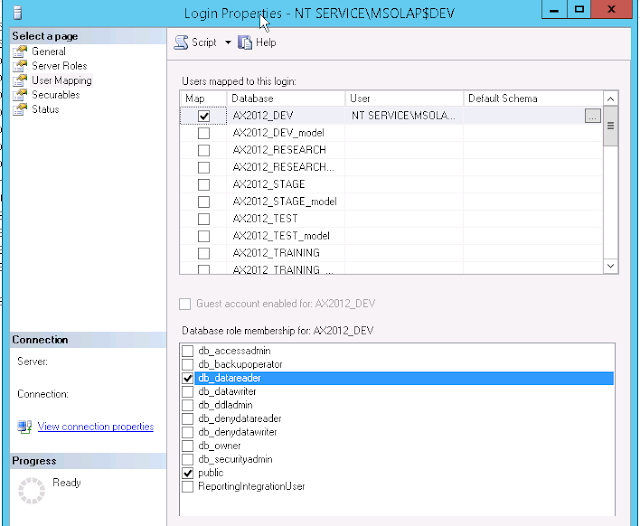This screenshot has height=526, width=640.
Task: Click the Default Schema column header
Action: point(533,98)
